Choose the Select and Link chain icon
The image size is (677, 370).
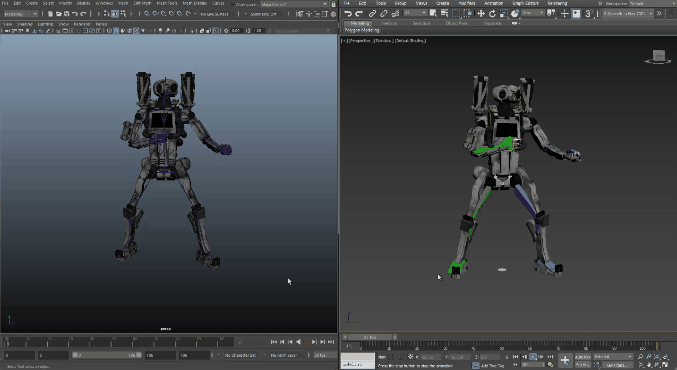(x=372, y=14)
